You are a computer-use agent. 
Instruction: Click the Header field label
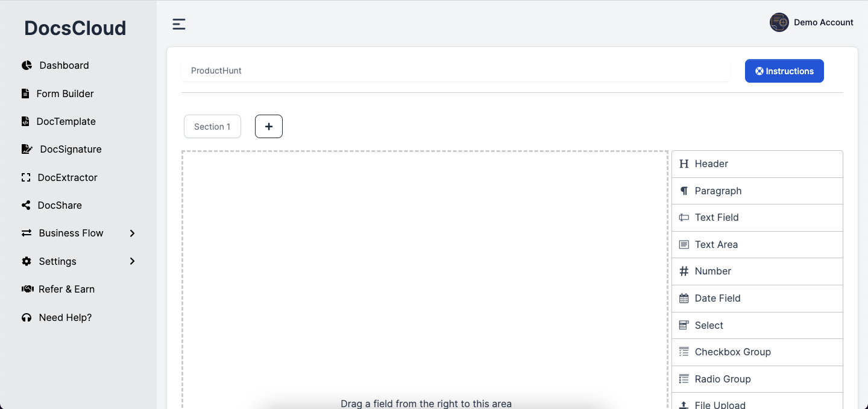click(711, 163)
